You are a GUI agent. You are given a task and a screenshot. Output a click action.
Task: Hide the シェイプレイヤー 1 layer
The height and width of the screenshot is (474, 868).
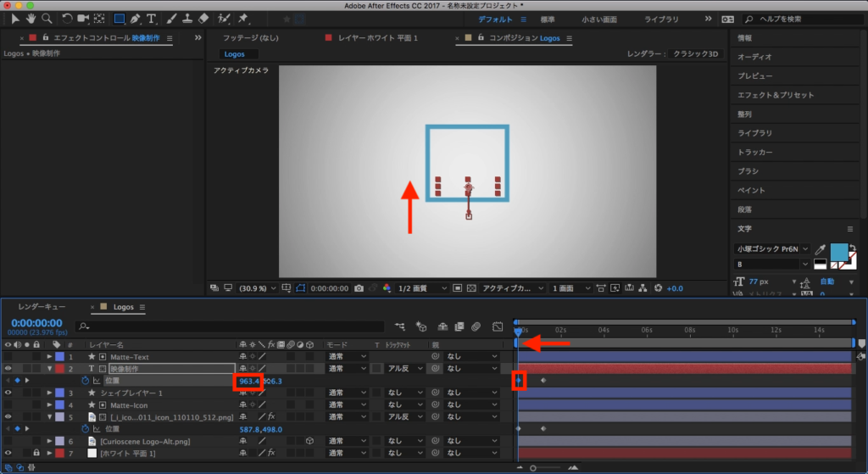8,393
